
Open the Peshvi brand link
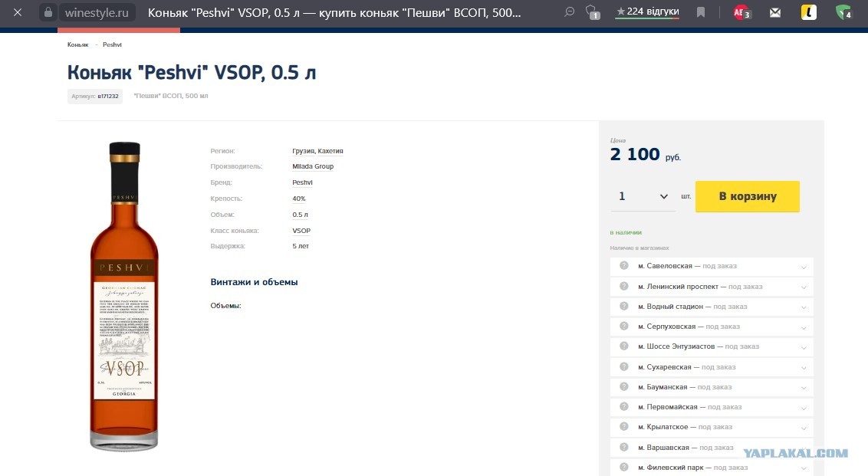(x=302, y=182)
